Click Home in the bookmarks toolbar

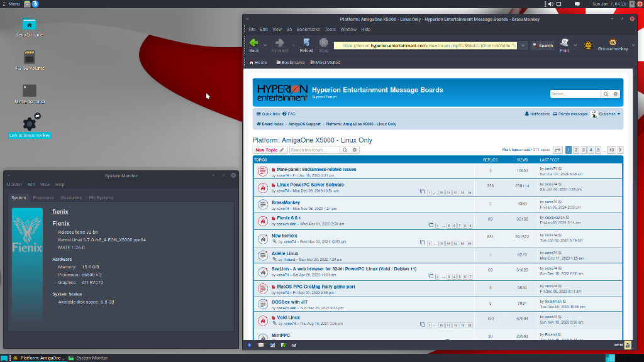point(258,63)
